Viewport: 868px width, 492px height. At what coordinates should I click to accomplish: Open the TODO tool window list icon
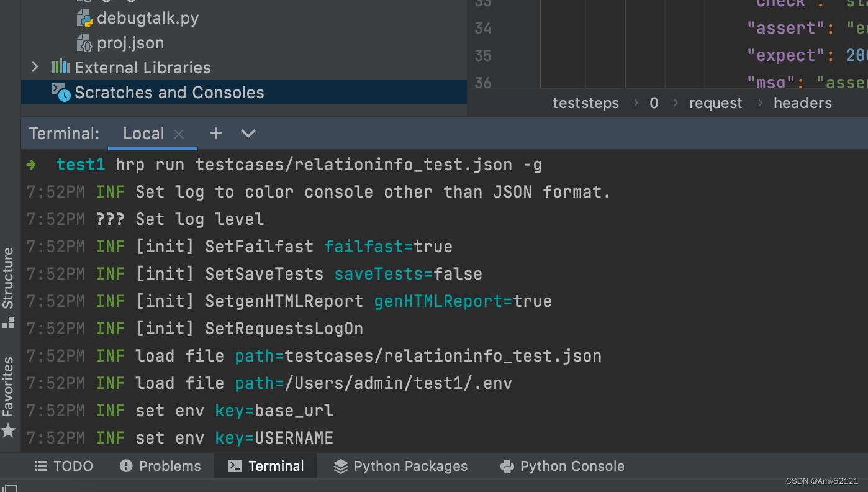[x=41, y=466]
